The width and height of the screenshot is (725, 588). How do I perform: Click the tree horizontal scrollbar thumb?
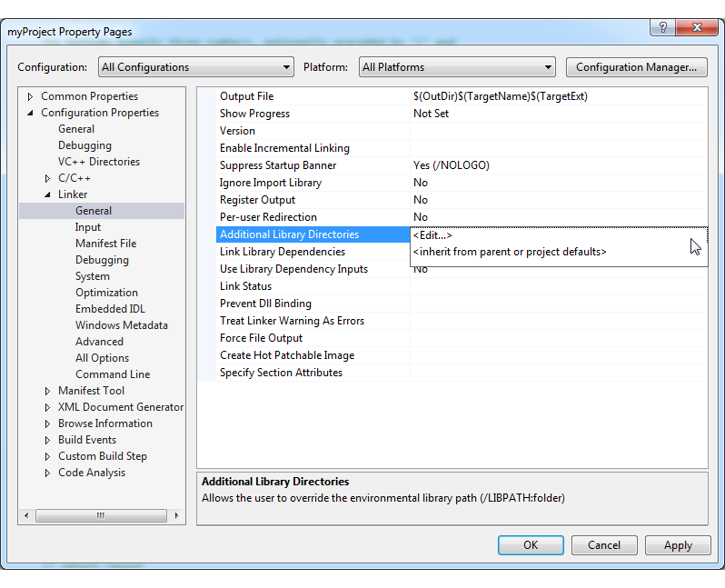click(x=101, y=515)
